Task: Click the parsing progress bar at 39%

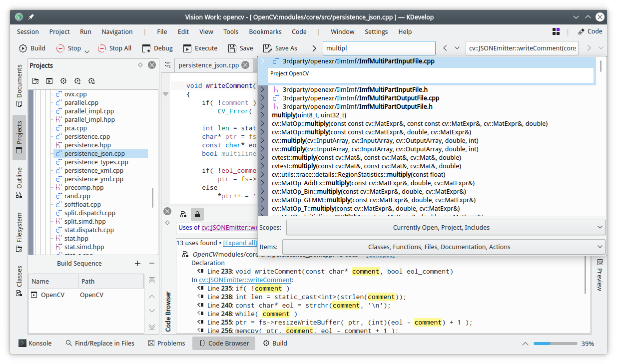Action: pos(555,344)
